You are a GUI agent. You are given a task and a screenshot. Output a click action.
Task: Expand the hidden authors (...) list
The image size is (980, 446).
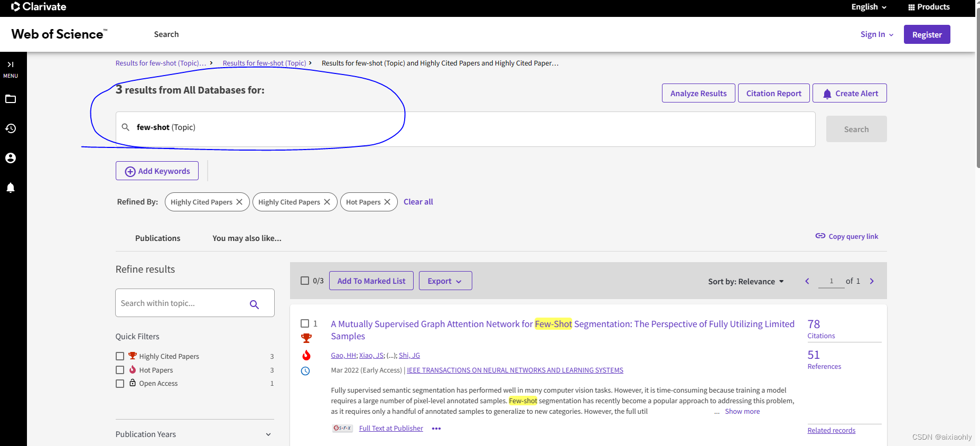coord(391,356)
